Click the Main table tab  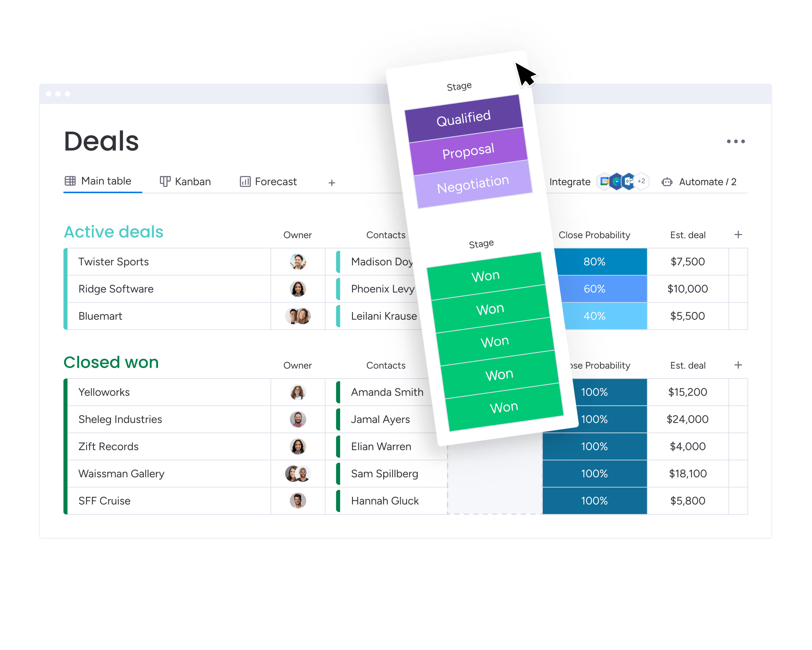point(101,181)
